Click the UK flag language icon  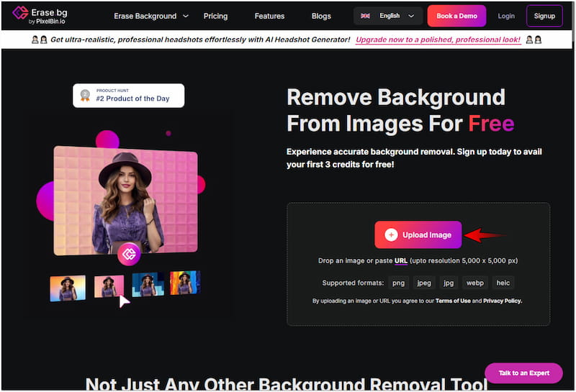[x=366, y=16]
